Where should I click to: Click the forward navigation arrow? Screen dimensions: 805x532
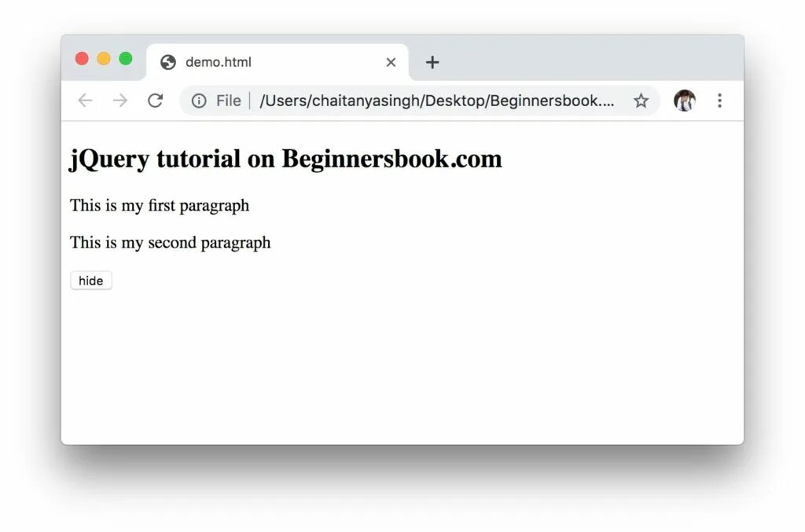point(120,101)
